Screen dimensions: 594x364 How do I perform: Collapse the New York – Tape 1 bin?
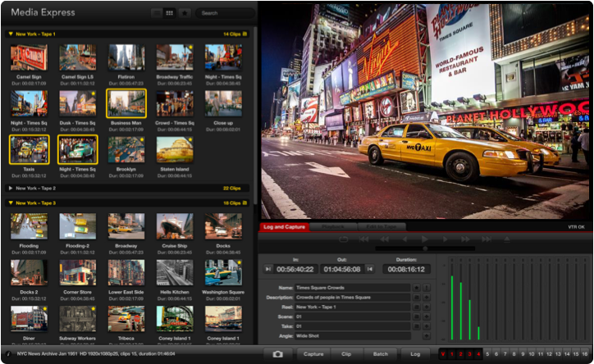tap(11, 34)
